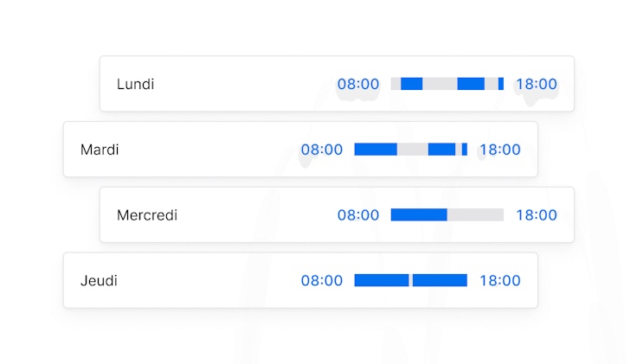Click Lundi's second blue time block
The image size is (637, 364).
(471, 84)
